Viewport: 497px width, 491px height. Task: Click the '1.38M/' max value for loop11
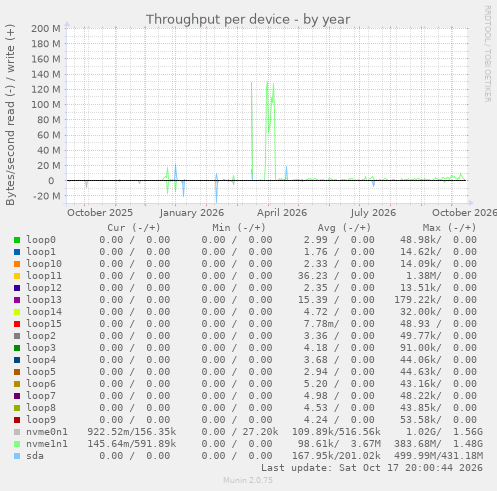click(x=424, y=276)
